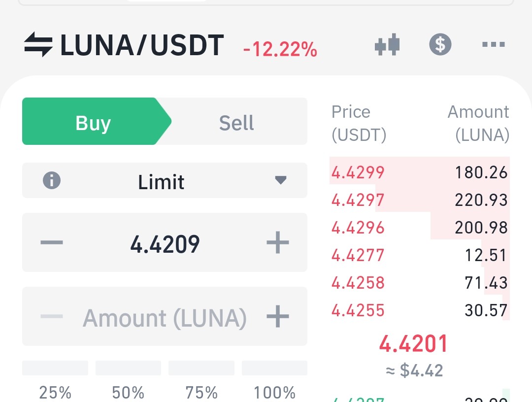Increase amount with the plus icon

277,316
